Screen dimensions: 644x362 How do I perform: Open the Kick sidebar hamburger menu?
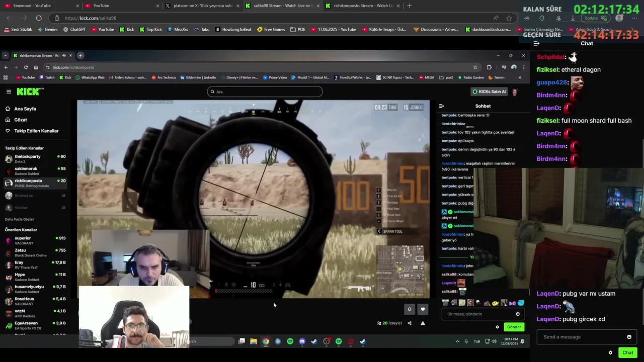[x=9, y=92]
